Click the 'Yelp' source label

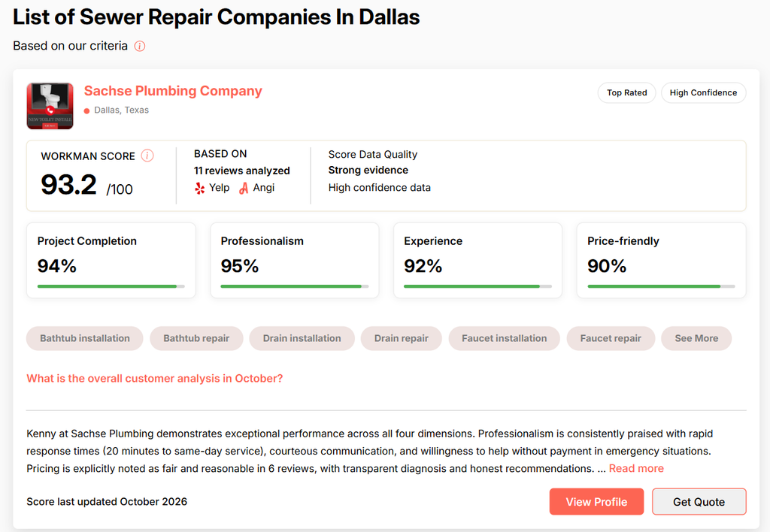219,188
